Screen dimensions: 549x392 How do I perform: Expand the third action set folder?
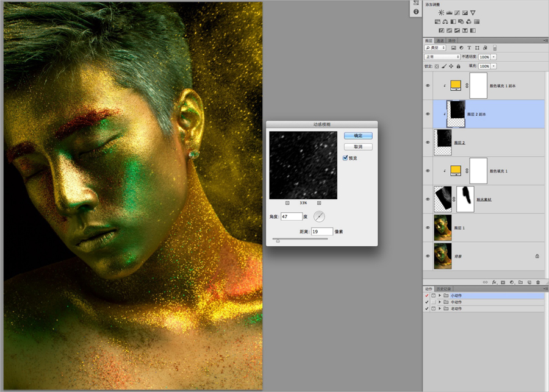click(x=440, y=308)
